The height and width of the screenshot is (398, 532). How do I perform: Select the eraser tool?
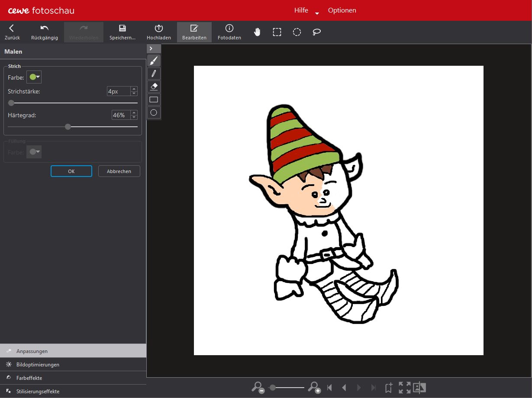coord(154,87)
